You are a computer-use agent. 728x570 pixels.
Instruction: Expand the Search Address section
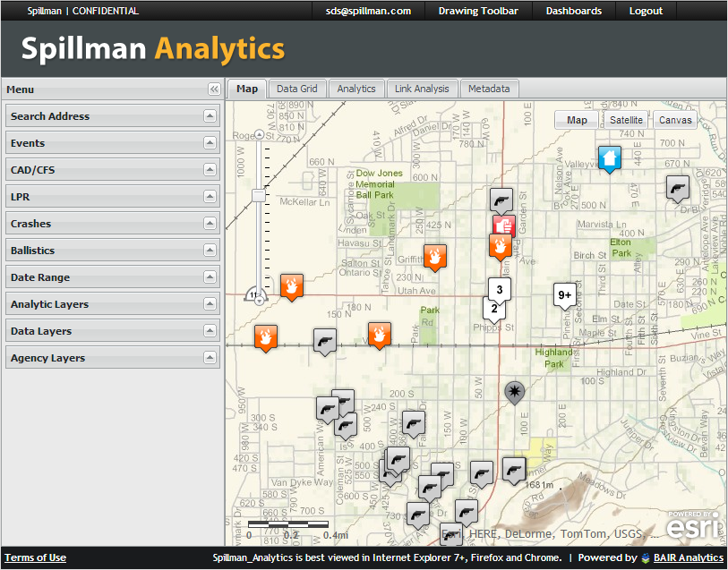(x=210, y=116)
